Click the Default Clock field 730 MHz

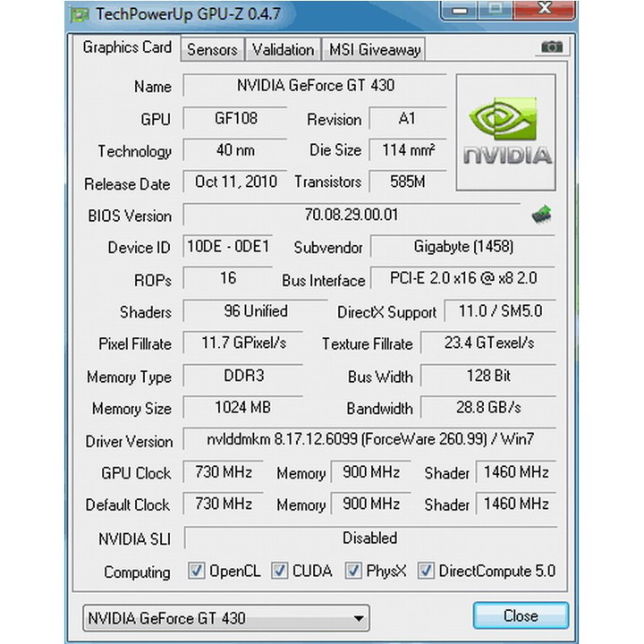[x=223, y=504]
